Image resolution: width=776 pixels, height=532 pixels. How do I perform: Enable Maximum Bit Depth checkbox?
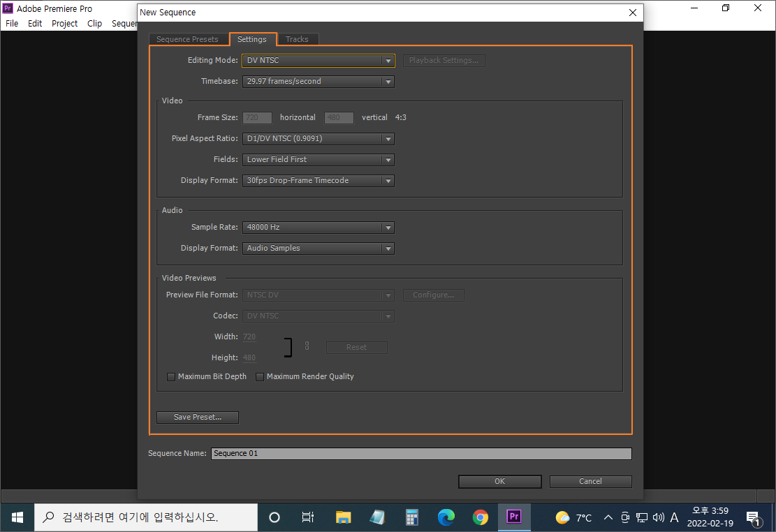[x=171, y=377]
